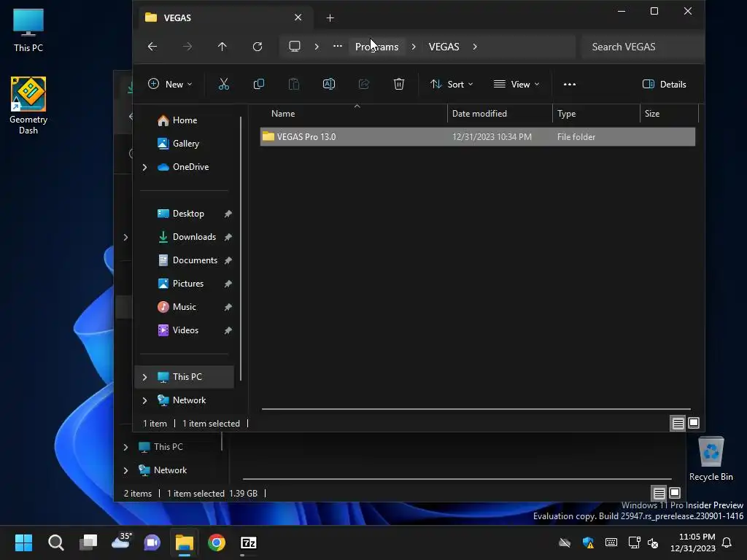The height and width of the screenshot is (560, 747).
Task: Switch to details list view icon in front window
Action: pos(678,423)
